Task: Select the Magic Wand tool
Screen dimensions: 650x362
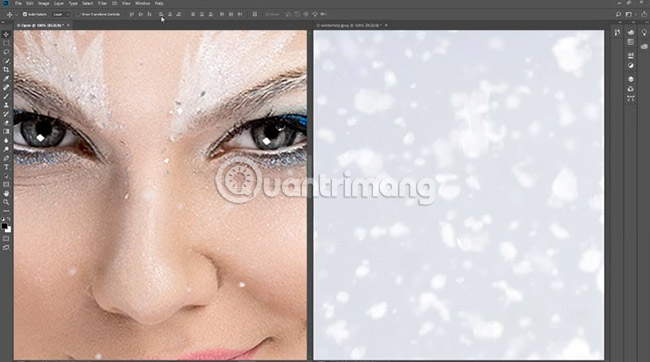Action: pos(6,61)
